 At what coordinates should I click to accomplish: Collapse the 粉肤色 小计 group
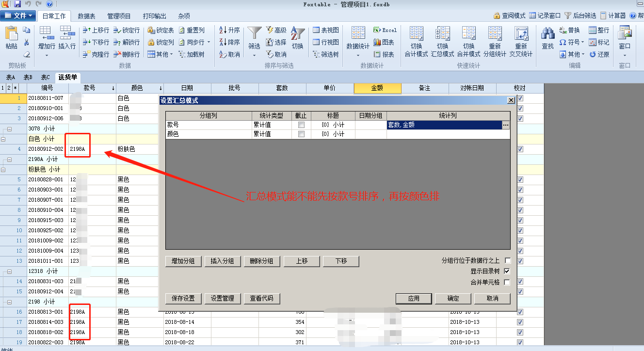point(3,170)
